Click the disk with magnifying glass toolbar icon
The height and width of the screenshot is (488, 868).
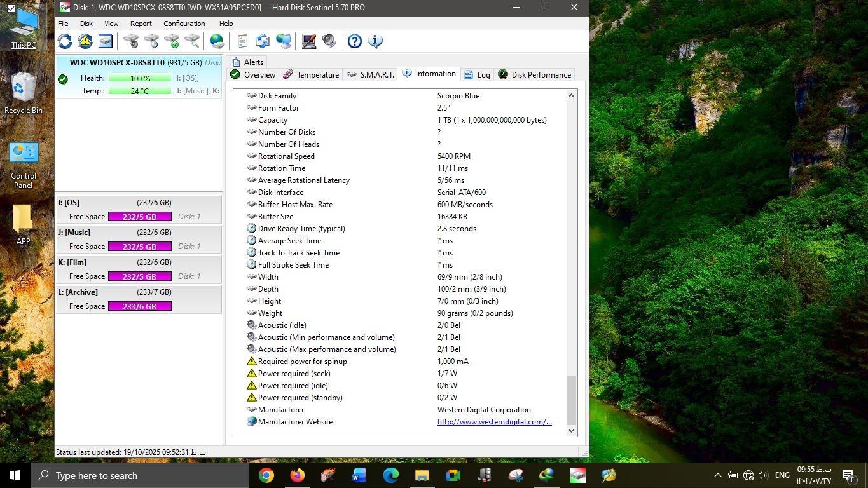(x=192, y=41)
